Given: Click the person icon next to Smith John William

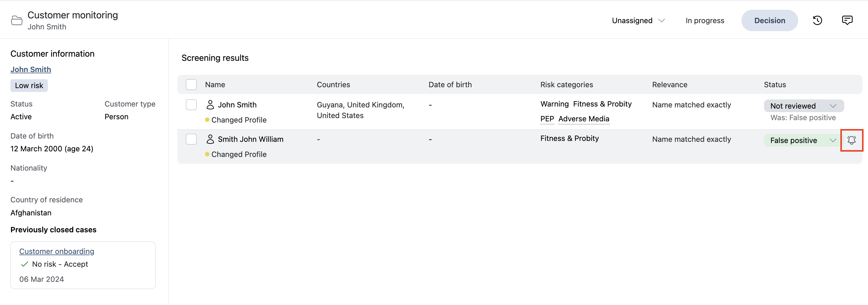Looking at the screenshot, I should click(210, 139).
